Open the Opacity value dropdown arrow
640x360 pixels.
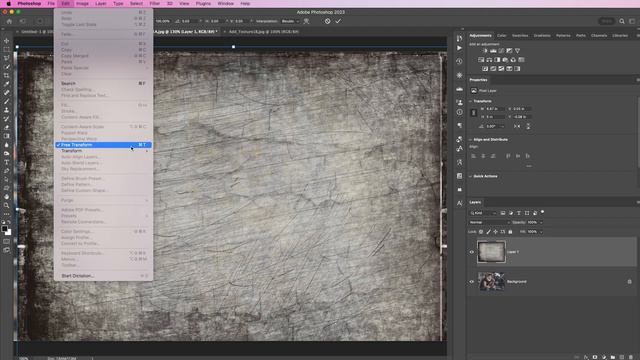[x=541, y=222]
